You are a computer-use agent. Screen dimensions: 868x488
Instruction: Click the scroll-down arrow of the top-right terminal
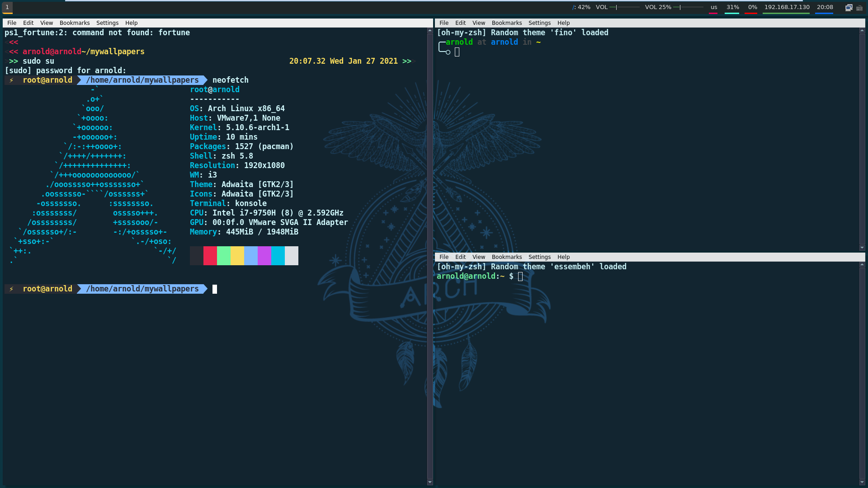pyautogui.click(x=862, y=248)
